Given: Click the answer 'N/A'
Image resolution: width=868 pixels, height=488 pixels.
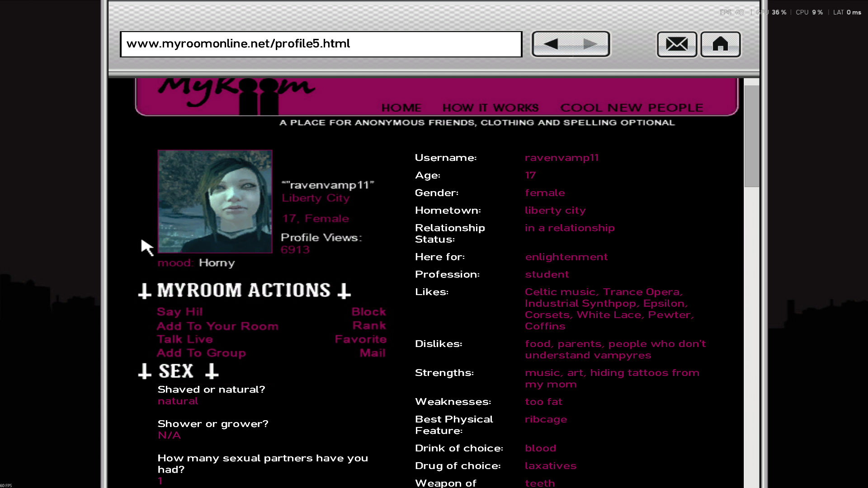Looking at the screenshot, I should pos(169,436).
